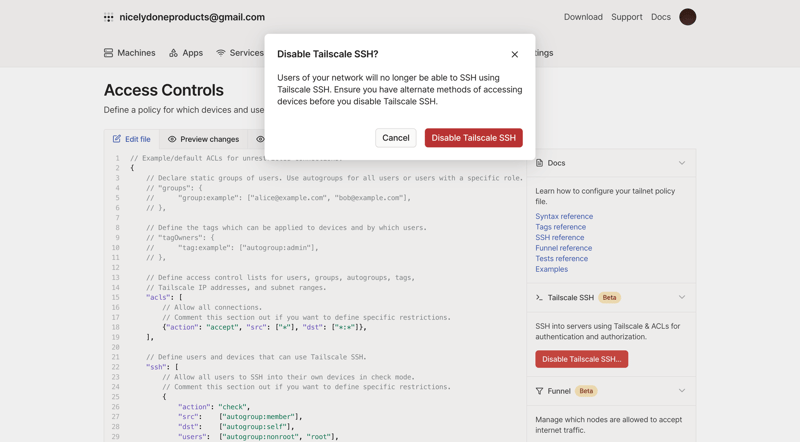This screenshot has width=800, height=442.
Task: Open the user avatar menu
Action: pyautogui.click(x=687, y=17)
